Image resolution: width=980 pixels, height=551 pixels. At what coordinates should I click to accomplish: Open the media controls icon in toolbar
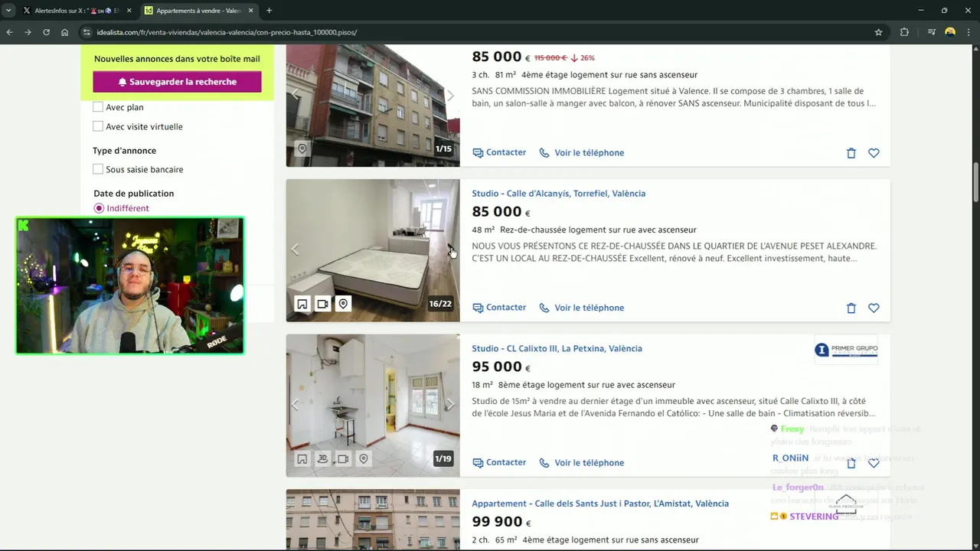click(x=931, y=32)
